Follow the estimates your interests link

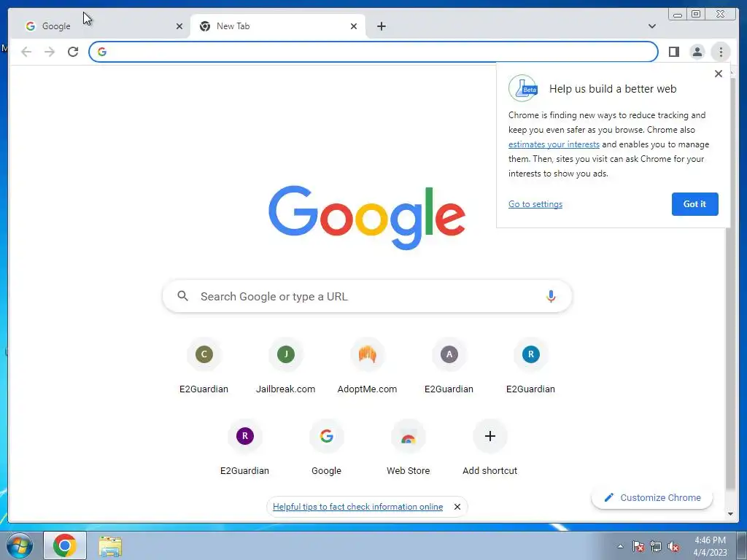tap(554, 144)
